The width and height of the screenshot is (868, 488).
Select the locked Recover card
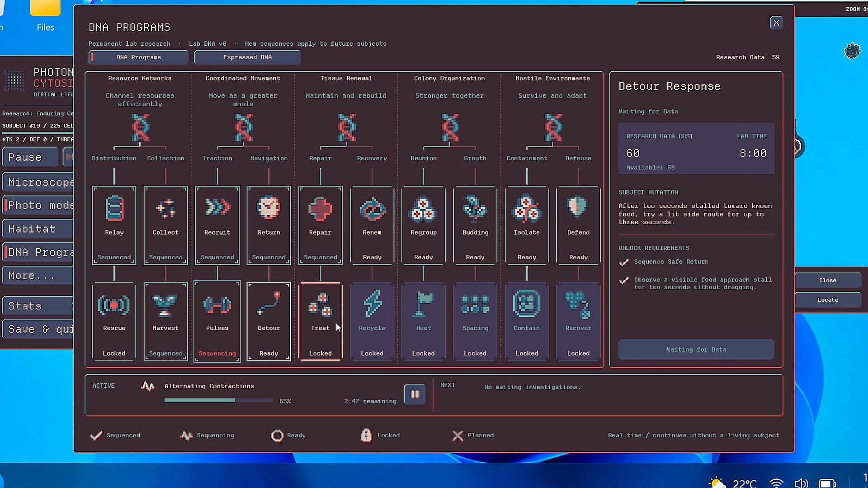click(578, 321)
